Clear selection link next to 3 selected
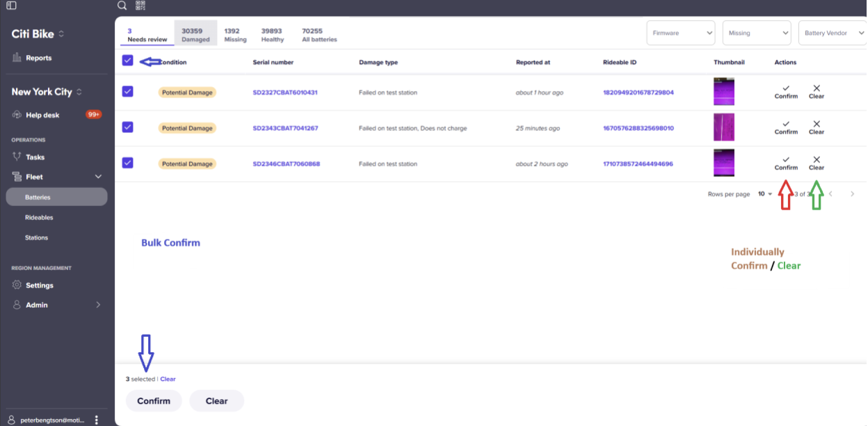Viewport: 868px width, 426px height. click(168, 379)
